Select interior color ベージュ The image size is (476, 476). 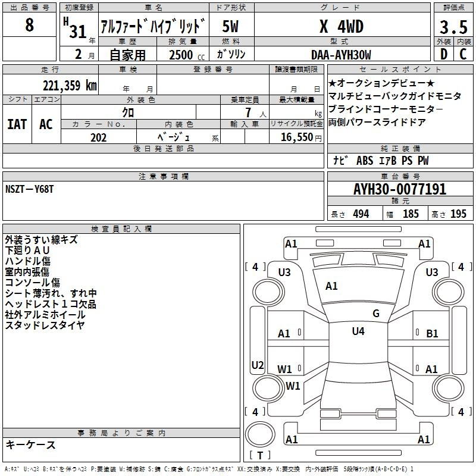point(174,137)
